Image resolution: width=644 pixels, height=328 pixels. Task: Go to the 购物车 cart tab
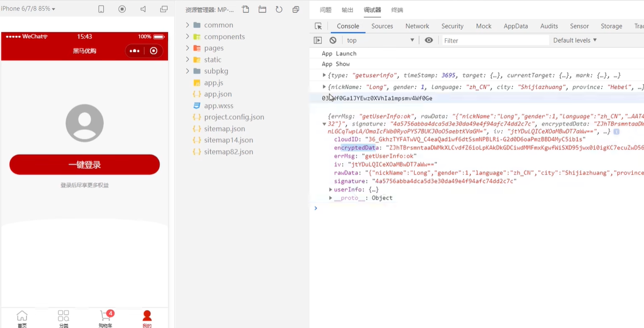pyautogui.click(x=105, y=318)
